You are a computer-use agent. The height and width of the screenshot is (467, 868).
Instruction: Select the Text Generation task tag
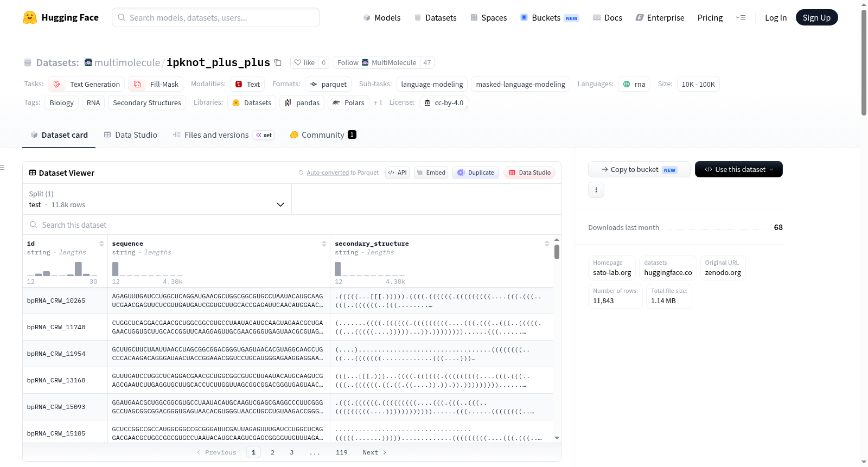[86, 84]
